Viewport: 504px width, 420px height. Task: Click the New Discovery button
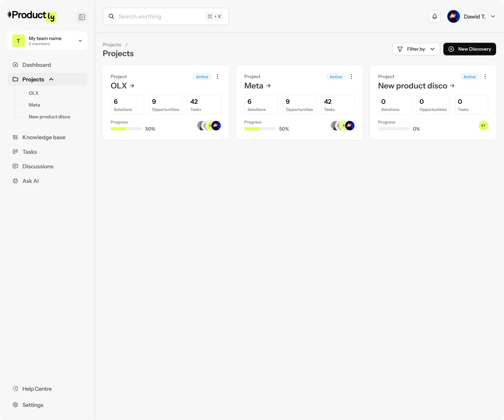click(x=469, y=49)
